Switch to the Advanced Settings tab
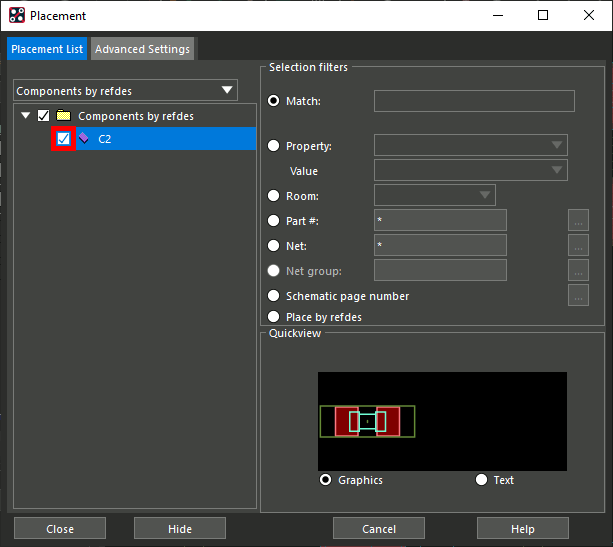The width and height of the screenshot is (613, 547). (x=142, y=49)
